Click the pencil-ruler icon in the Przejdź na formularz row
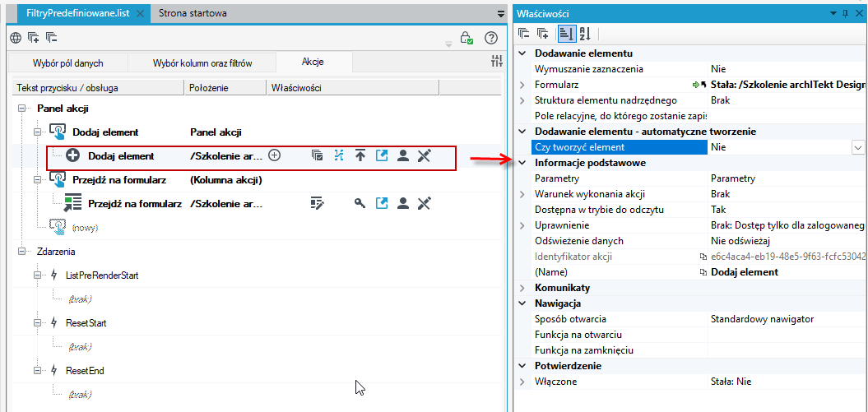The height and width of the screenshot is (412, 868). pyautogui.click(x=424, y=203)
